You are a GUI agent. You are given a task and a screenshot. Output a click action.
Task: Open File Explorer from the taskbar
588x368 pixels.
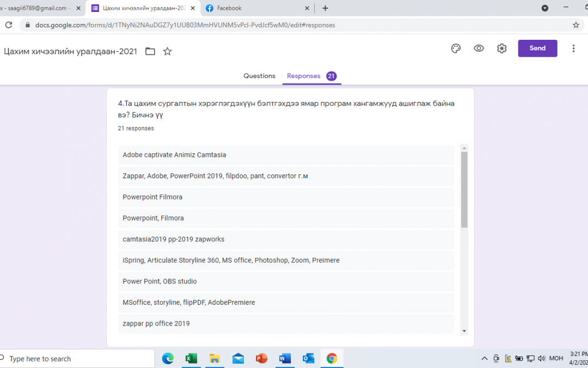pos(215,359)
